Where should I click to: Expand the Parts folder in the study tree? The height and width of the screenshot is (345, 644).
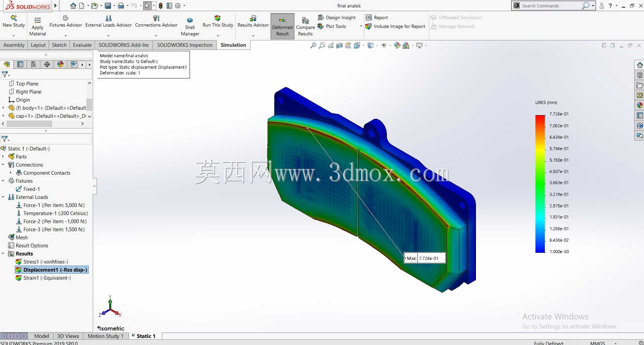click(x=3, y=157)
